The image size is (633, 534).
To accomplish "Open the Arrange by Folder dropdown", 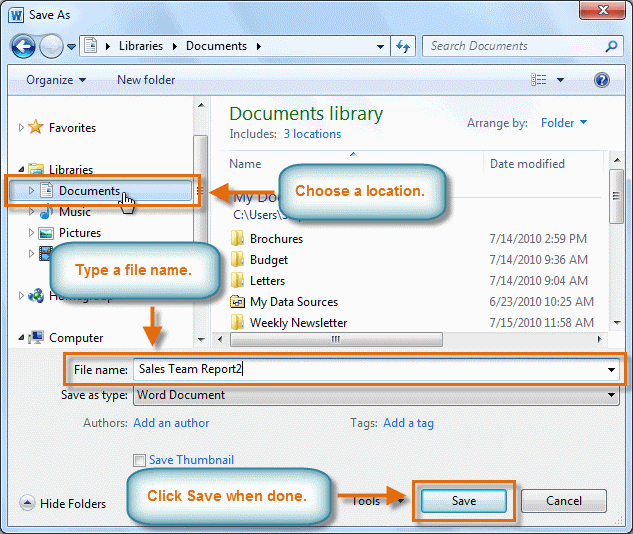I will (564, 123).
